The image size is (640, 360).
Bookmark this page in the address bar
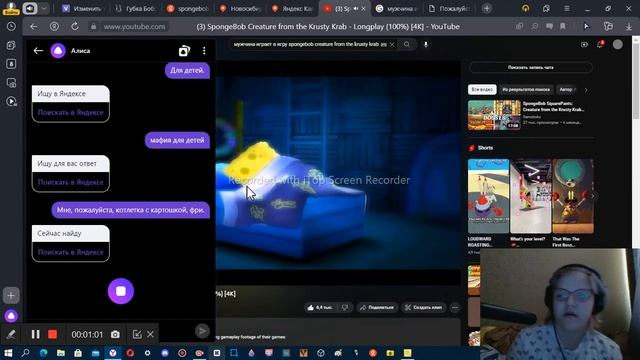562,27
